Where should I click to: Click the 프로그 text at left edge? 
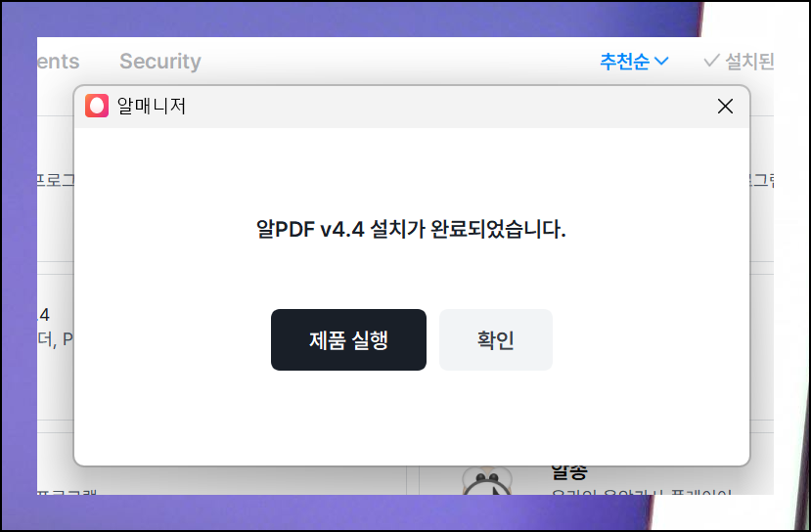click(56, 180)
